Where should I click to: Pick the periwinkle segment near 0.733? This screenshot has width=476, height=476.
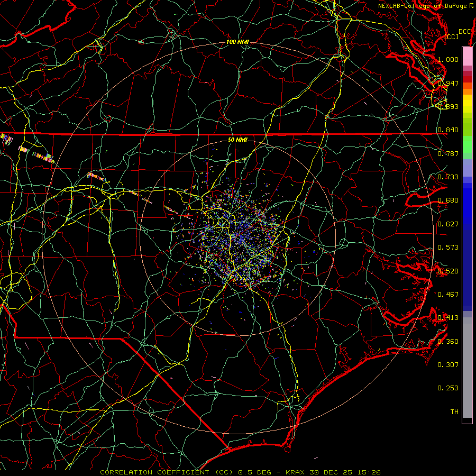click(467, 168)
